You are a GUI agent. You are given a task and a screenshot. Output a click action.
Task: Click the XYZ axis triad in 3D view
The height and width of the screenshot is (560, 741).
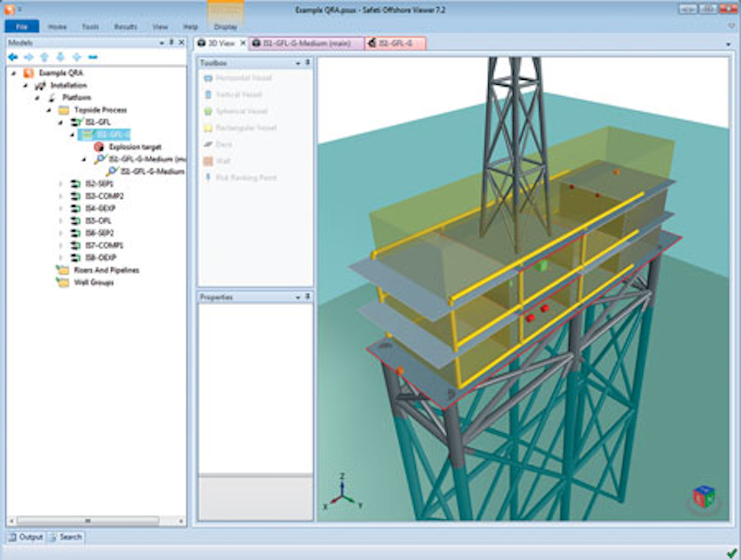pyautogui.click(x=342, y=493)
